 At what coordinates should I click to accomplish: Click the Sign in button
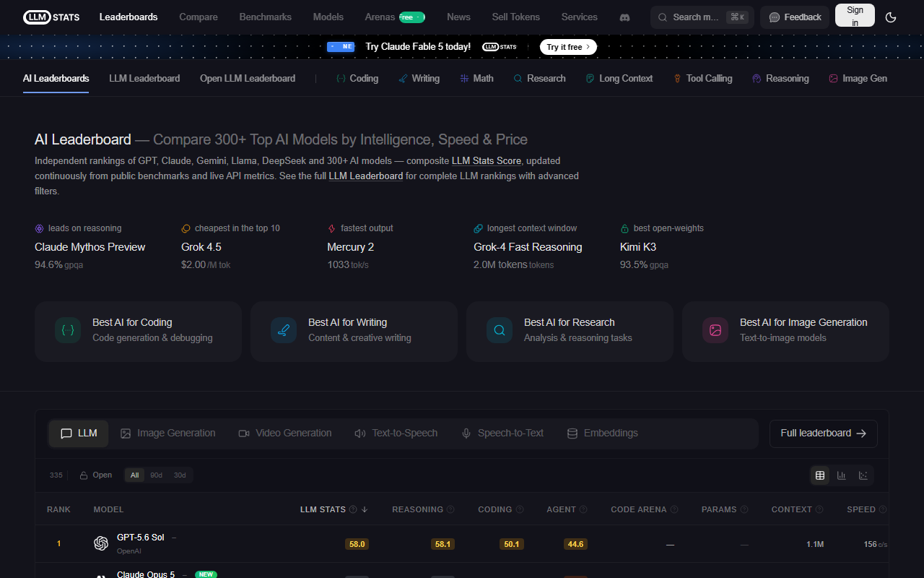[855, 17]
